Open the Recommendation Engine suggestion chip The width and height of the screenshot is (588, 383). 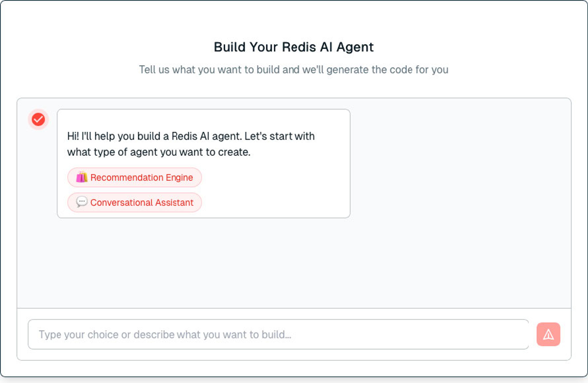click(134, 177)
